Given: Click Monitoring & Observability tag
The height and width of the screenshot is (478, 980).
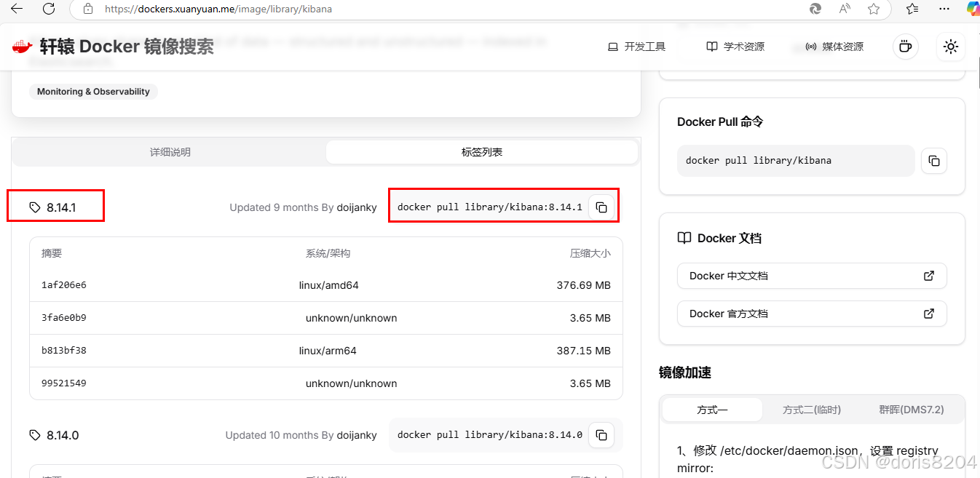Looking at the screenshot, I should pyautogui.click(x=93, y=92).
